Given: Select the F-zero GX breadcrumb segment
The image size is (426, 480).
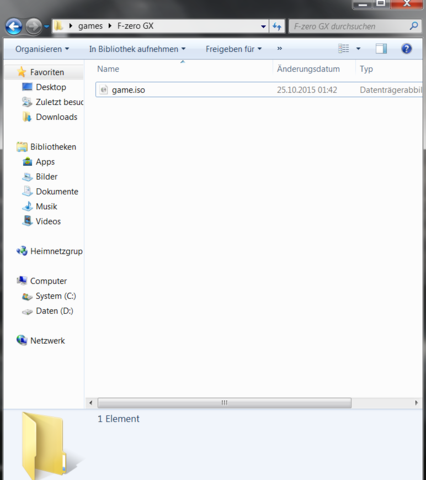Looking at the screenshot, I should (135, 26).
